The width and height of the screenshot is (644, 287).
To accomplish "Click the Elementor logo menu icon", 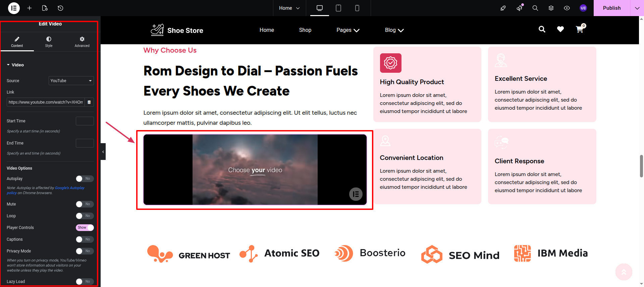I will [x=14, y=8].
